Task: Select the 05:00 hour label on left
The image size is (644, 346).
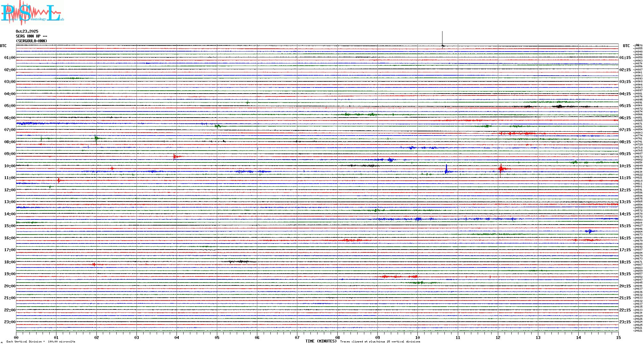Action: coord(10,106)
